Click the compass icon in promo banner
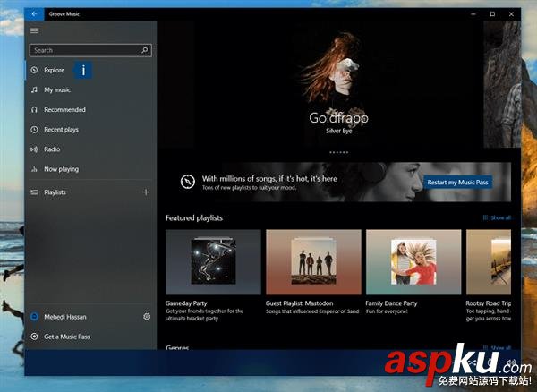This screenshot has height=392, width=537. (x=188, y=182)
